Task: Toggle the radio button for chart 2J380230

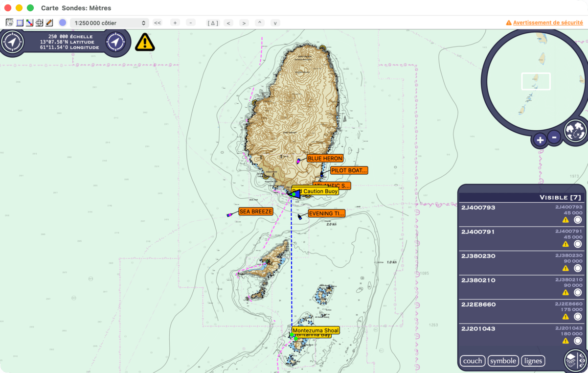Action: click(578, 268)
